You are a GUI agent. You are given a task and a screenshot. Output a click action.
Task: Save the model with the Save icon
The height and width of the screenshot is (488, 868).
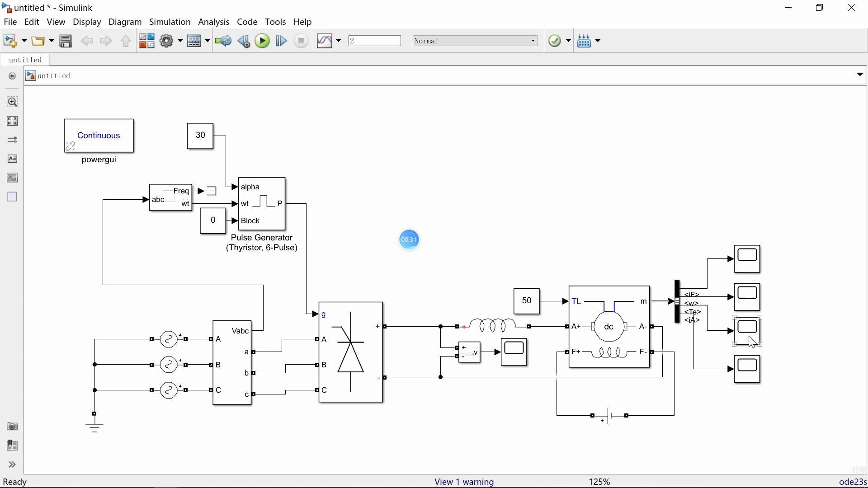66,41
